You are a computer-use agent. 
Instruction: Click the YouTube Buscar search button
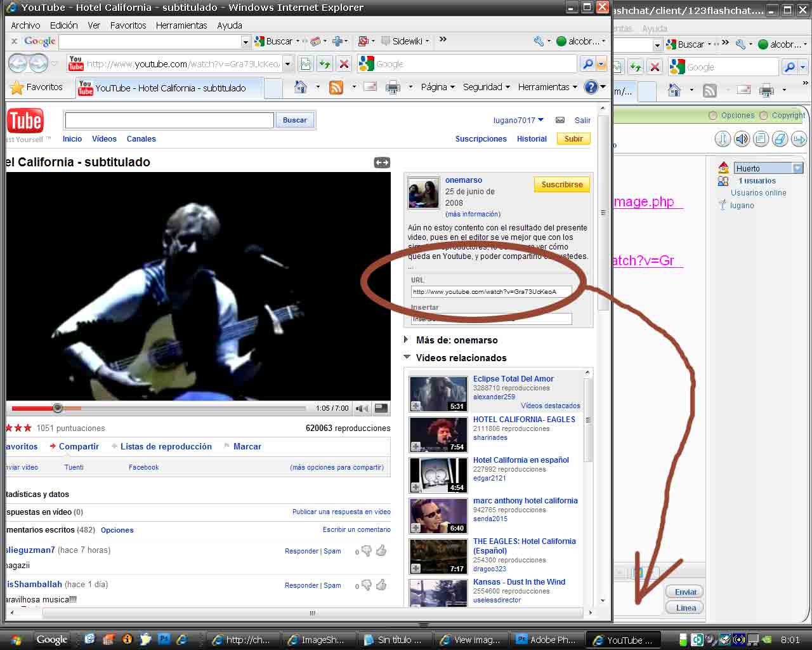[x=295, y=120]
